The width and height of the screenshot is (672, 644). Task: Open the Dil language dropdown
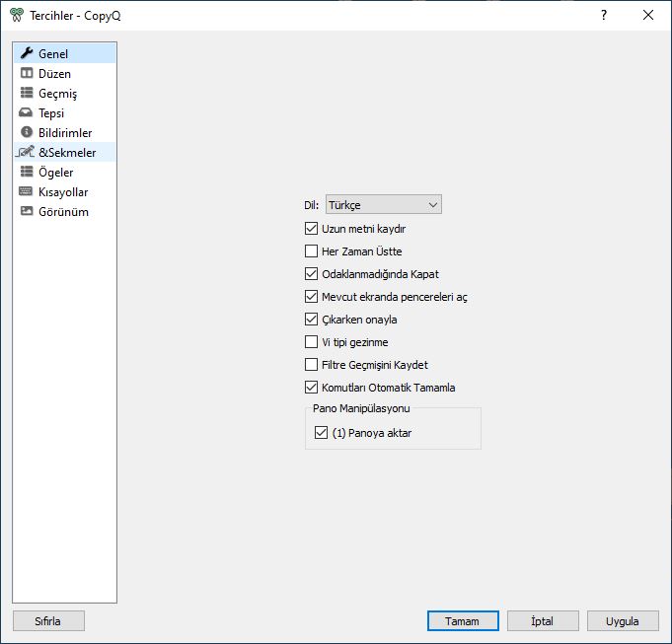point(384,205)
